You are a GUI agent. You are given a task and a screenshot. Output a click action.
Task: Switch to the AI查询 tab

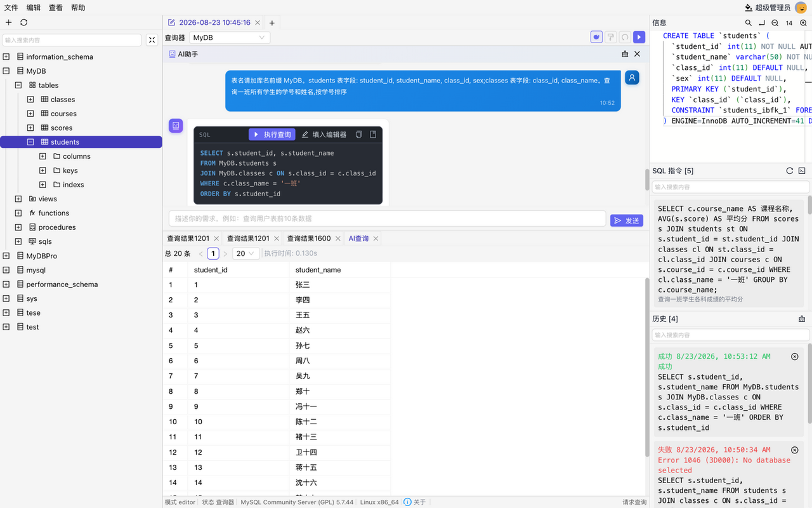[x=358, y=239]
